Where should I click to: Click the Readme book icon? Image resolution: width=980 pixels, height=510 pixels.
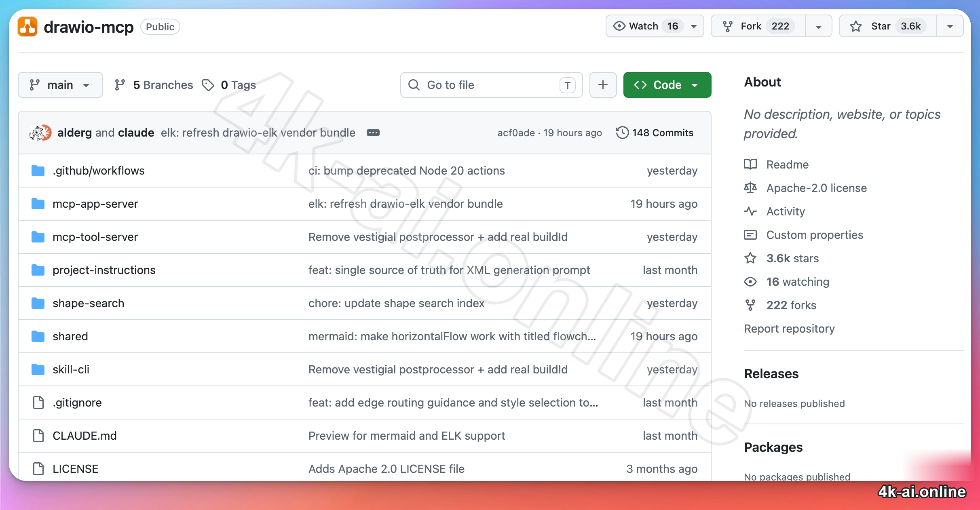click(x=750, y=164)
